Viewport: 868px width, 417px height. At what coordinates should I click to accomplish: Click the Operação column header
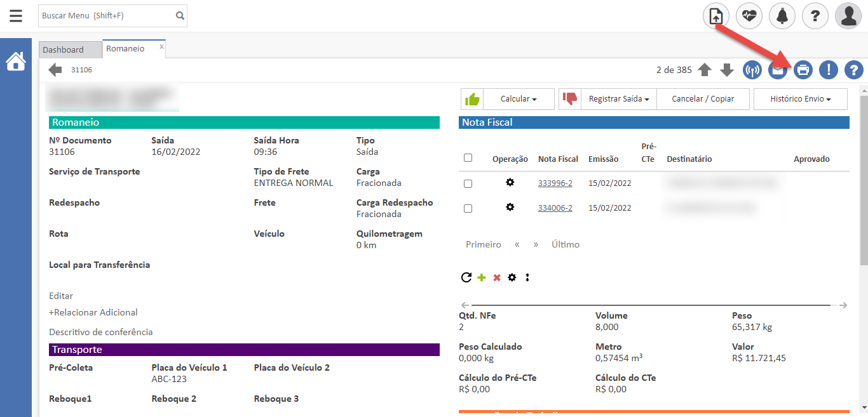(510, 159)
